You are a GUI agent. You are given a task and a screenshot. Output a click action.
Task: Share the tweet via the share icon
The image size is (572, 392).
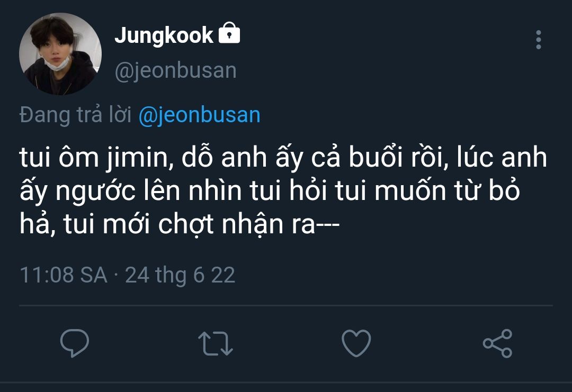click(498, 343)
